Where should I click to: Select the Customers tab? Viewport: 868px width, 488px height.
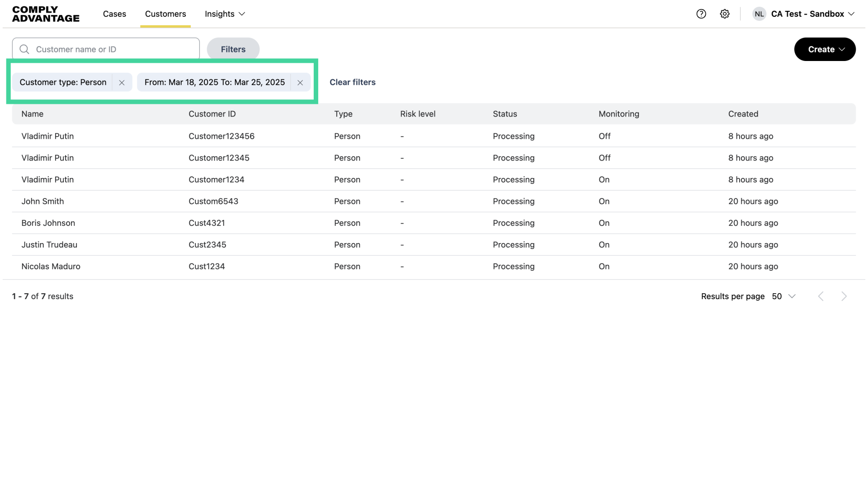(165, 14)
